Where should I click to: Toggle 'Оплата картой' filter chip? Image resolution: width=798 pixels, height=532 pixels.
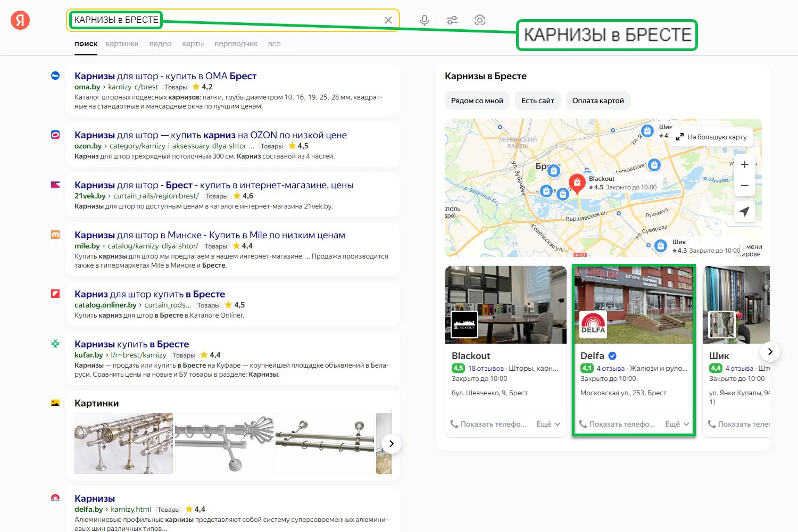pos(598,101)
